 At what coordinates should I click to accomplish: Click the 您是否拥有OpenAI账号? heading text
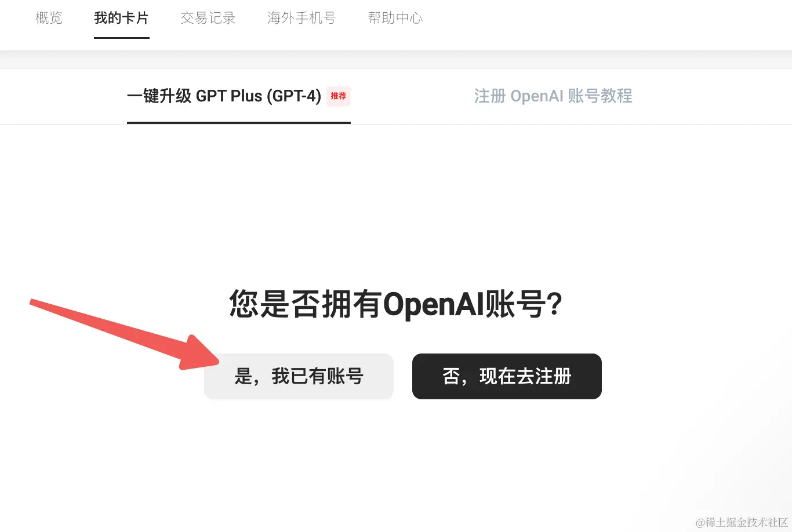click(x=396, y=304)
